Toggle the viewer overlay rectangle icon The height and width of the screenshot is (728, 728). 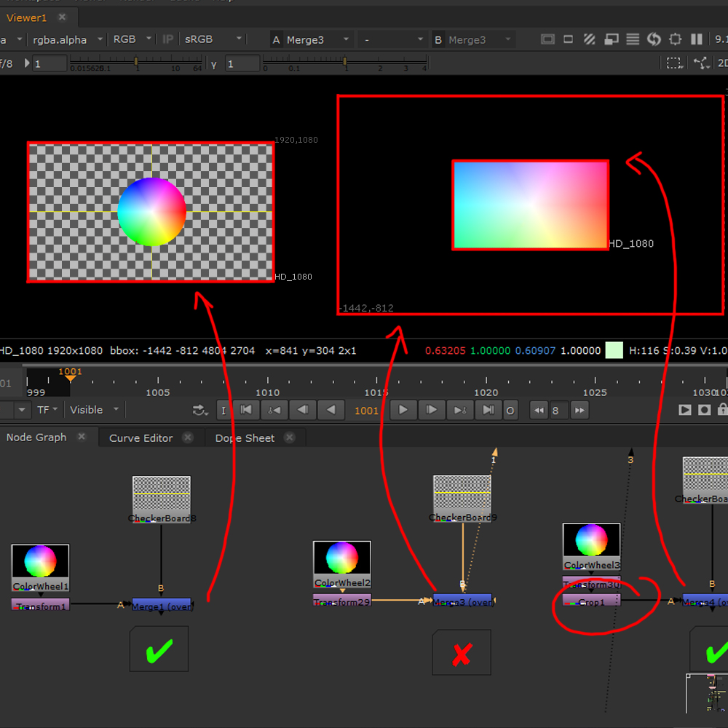click(568, 39)
